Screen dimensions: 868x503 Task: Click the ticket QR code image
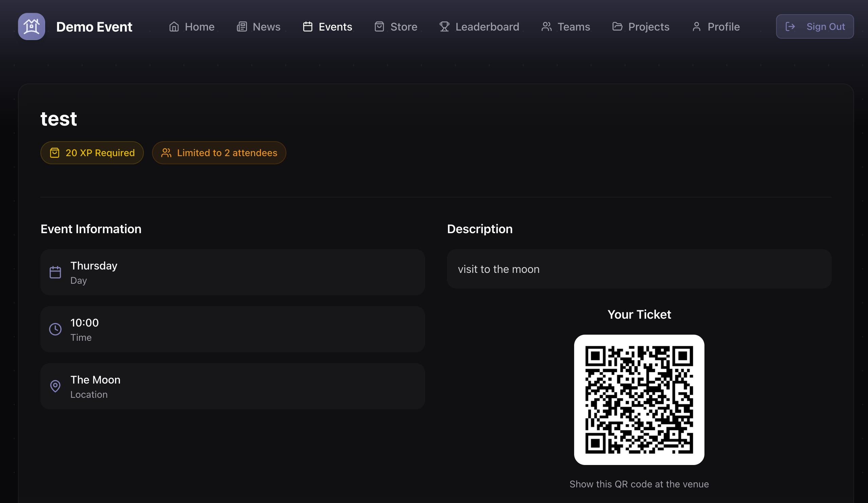pyautogui.click(x=639, y=399)
